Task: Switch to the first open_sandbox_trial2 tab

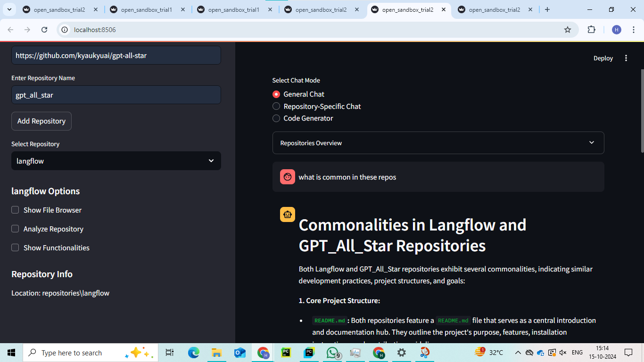Action: click(x=59, y=9)
